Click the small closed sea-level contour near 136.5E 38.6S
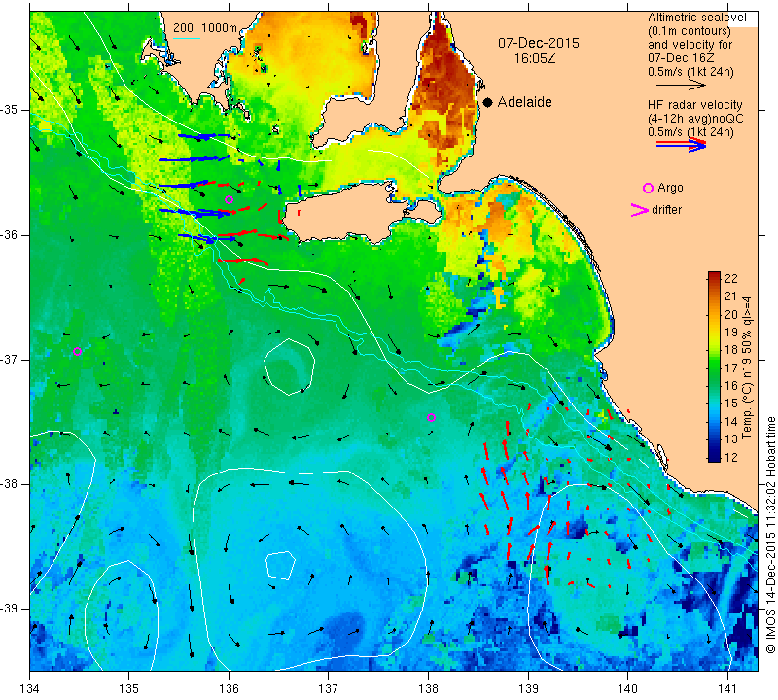The height and width of the screenshot is (700, 778). pos(280,565)
